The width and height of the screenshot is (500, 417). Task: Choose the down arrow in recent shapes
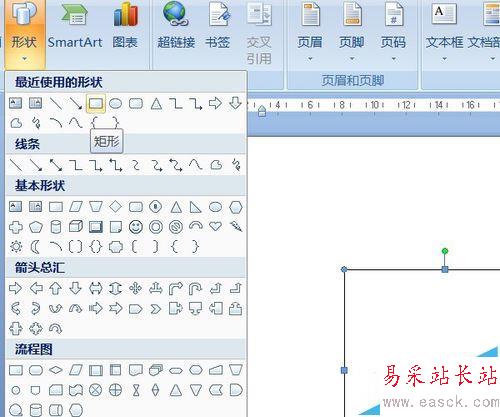pyautogui.click(x=235, y=103)
